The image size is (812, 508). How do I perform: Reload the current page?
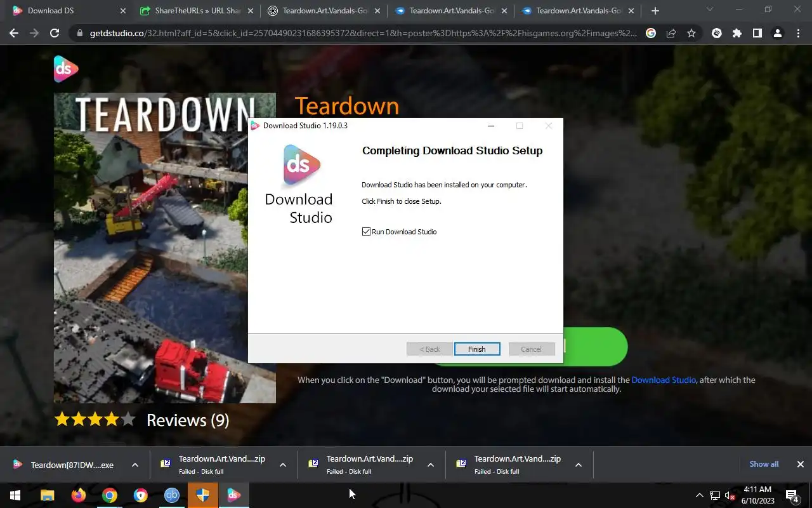click(55, 33)
